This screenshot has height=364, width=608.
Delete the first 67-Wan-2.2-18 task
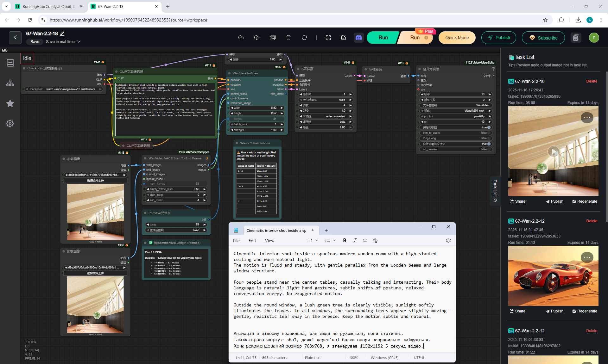[591, 81]
